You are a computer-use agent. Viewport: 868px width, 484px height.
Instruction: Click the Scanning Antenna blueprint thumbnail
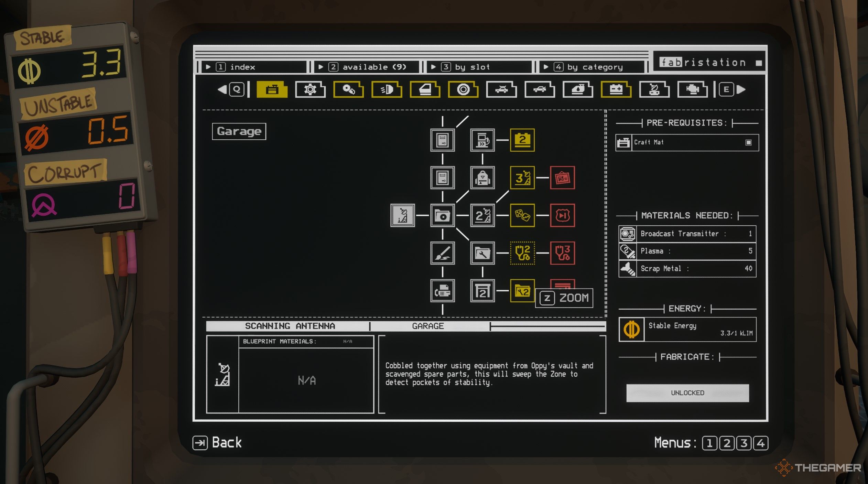click(x=223, y=374)
